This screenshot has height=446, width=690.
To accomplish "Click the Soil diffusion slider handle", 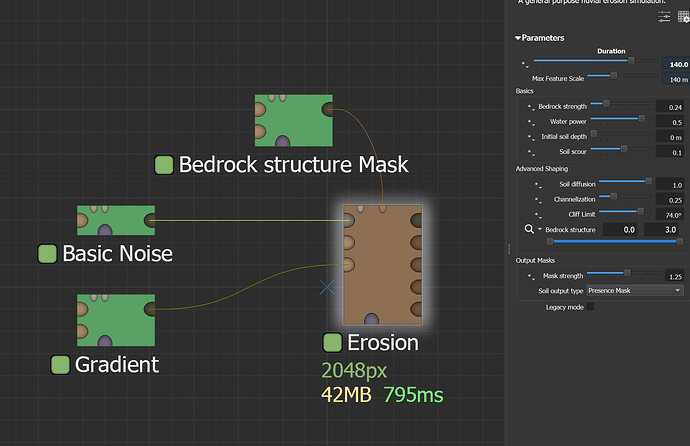I will point(648,181).
